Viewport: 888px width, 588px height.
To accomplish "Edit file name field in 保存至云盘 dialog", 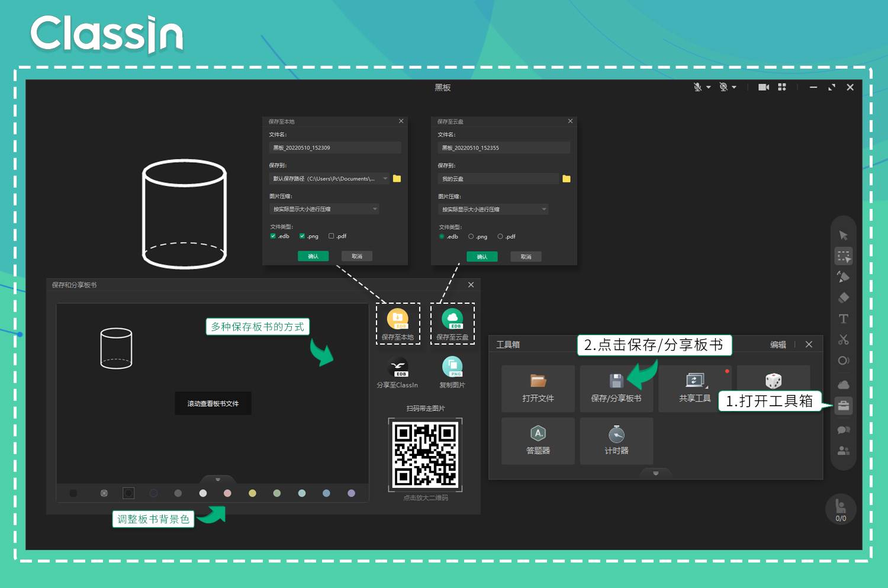I will [504, 147].
